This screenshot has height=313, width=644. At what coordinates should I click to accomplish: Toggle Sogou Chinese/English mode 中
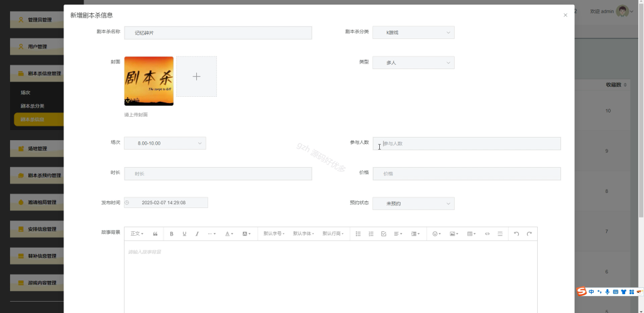(x=591, y=292)
